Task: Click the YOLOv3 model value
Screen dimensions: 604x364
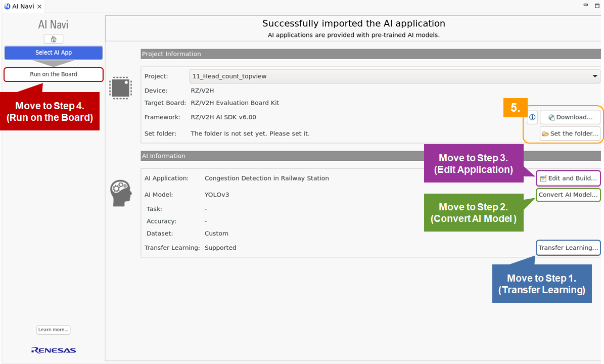Action: (x=217, y=195)
